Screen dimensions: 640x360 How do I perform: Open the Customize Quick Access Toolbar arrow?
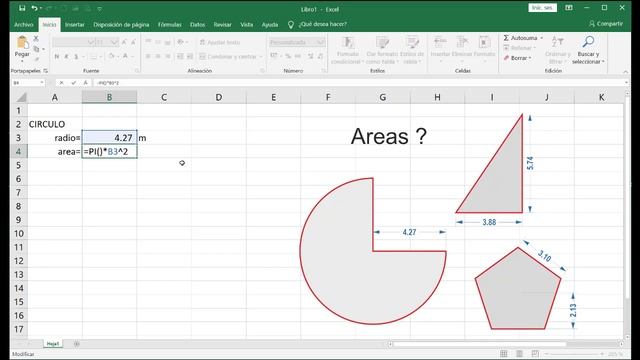point(100,9)
